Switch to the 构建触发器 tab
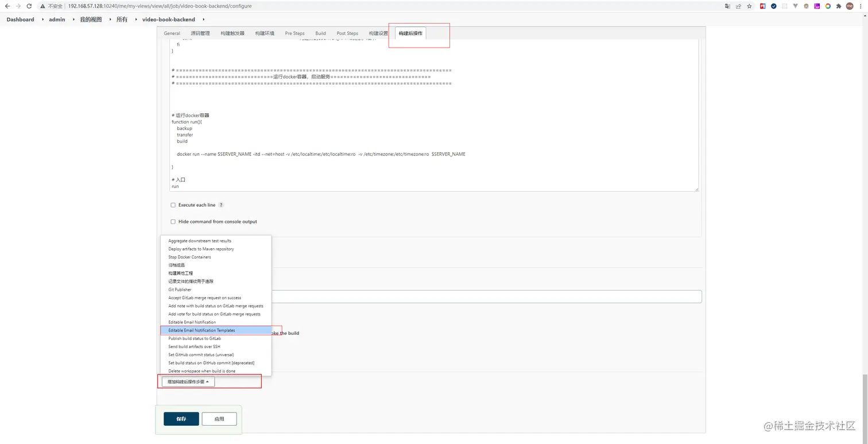This screenshot has width=868, height=444. [232, 33]
